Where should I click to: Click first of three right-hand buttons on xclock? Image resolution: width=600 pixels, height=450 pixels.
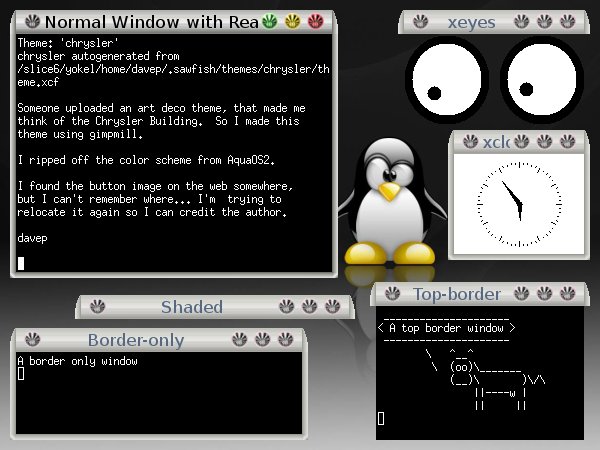pyautogui.click(x=522, y=142)
